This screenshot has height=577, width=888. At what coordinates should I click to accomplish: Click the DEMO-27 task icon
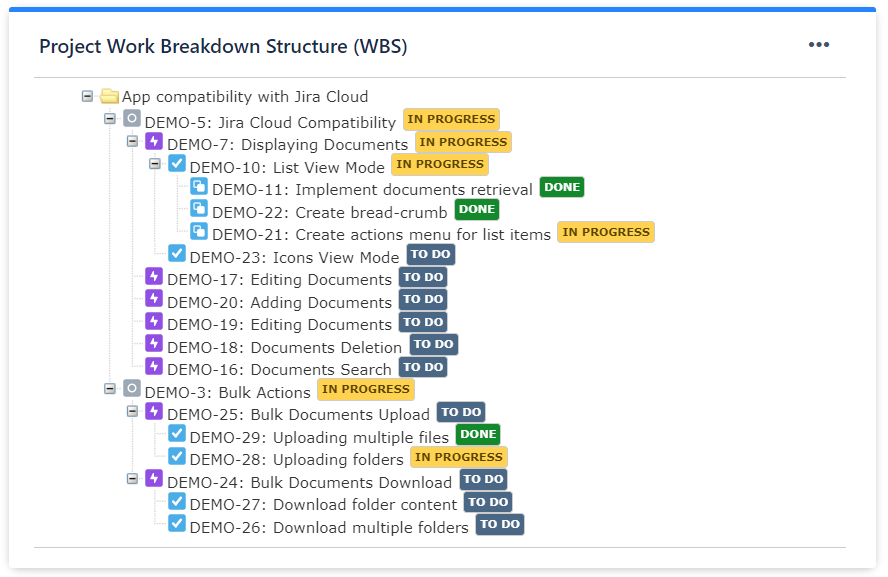[x=177, y=501]
